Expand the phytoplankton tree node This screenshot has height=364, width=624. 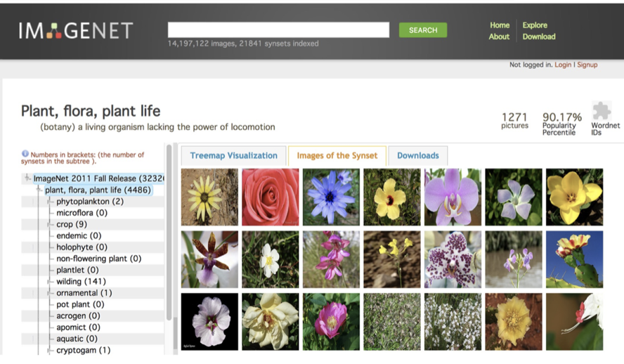coord(50,202)
